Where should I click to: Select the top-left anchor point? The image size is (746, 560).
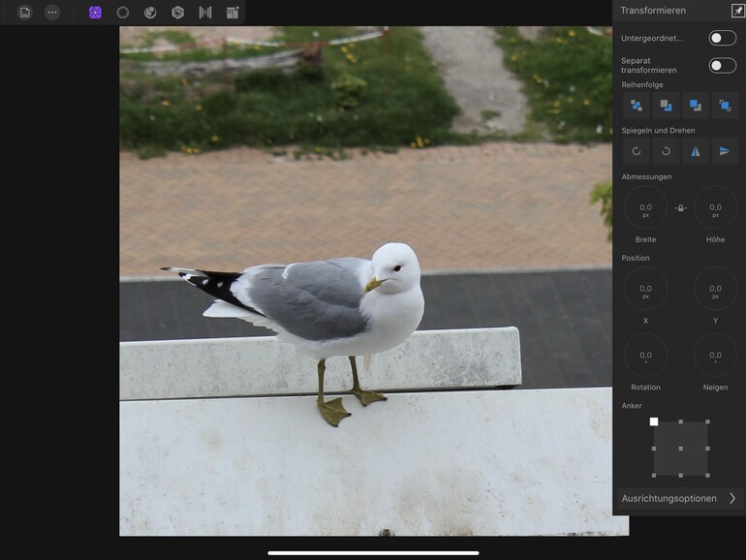654,421
